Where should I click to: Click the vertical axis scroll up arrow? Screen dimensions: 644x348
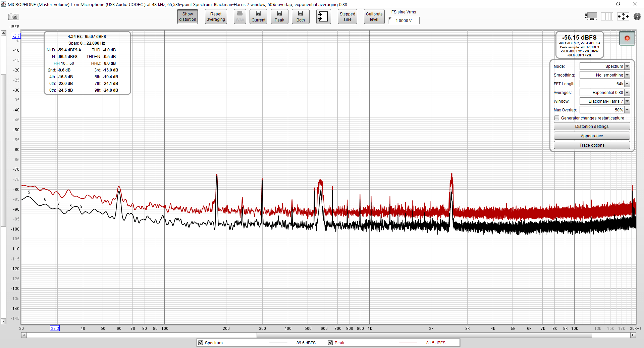3,33
